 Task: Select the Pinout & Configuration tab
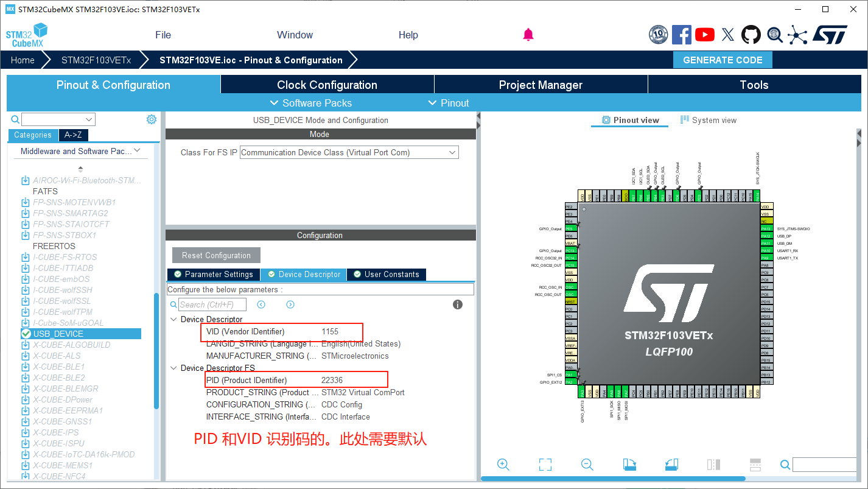[113, 85]
